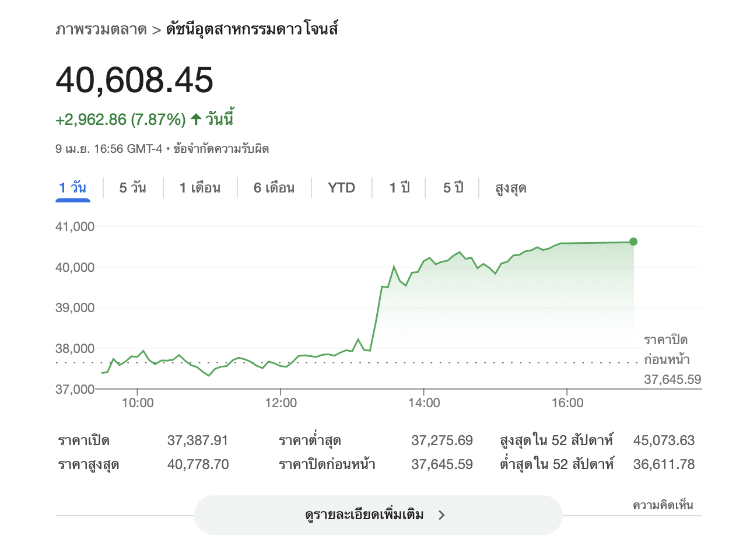
Task: Click the chevron on the details button
Action: (441, 515)
